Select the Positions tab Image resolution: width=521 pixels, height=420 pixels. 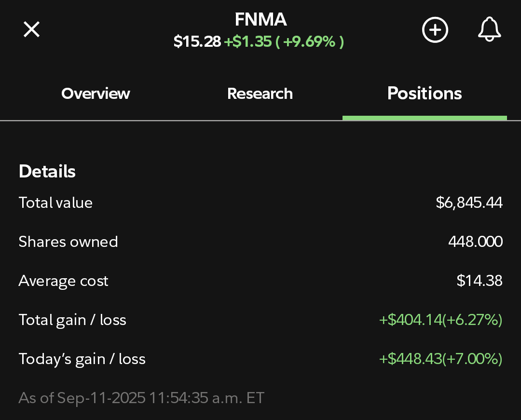(x=425, y=93)
